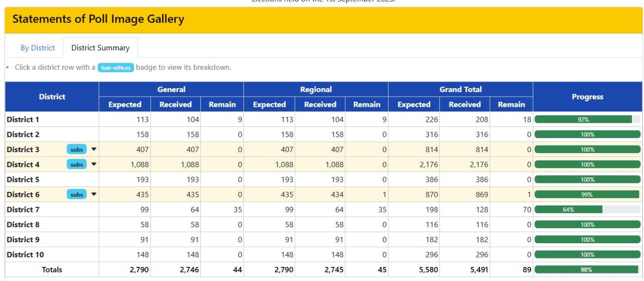This screenshot has width=644, height=281.
Task: Click the subs badge on District 6
Action: pyautogui.click(x=76, y=194)
